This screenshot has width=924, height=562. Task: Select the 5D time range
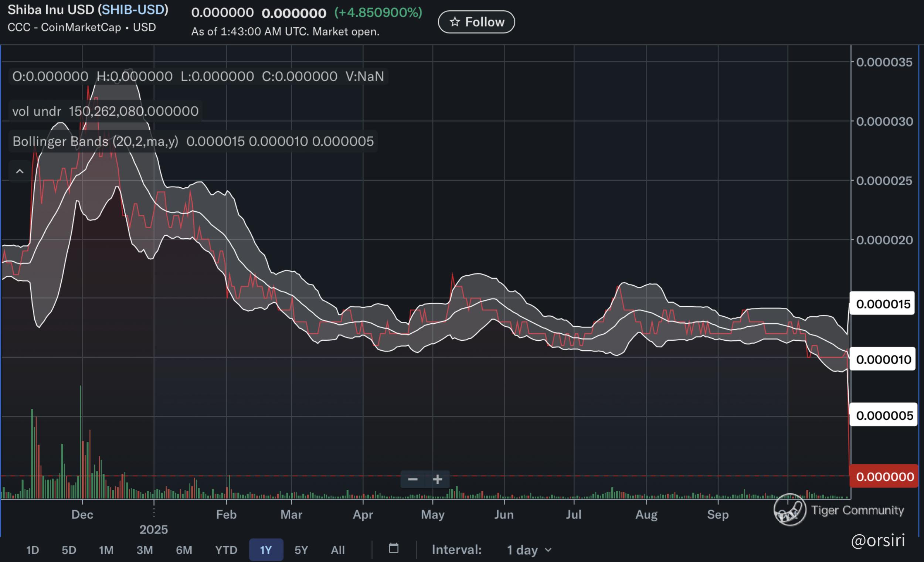[x=69, y=550]
